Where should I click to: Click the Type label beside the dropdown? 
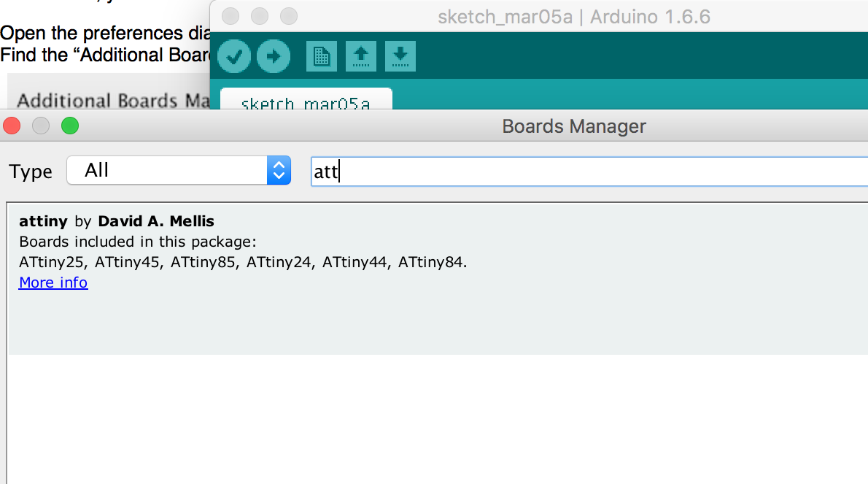pyautogui.click(x=31, y=172)
